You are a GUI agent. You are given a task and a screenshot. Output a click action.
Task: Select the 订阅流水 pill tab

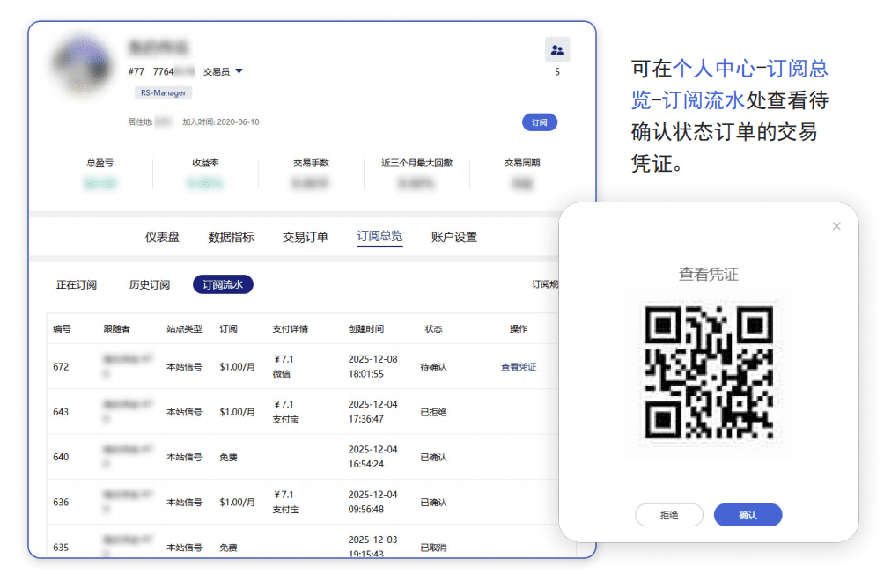223,285
